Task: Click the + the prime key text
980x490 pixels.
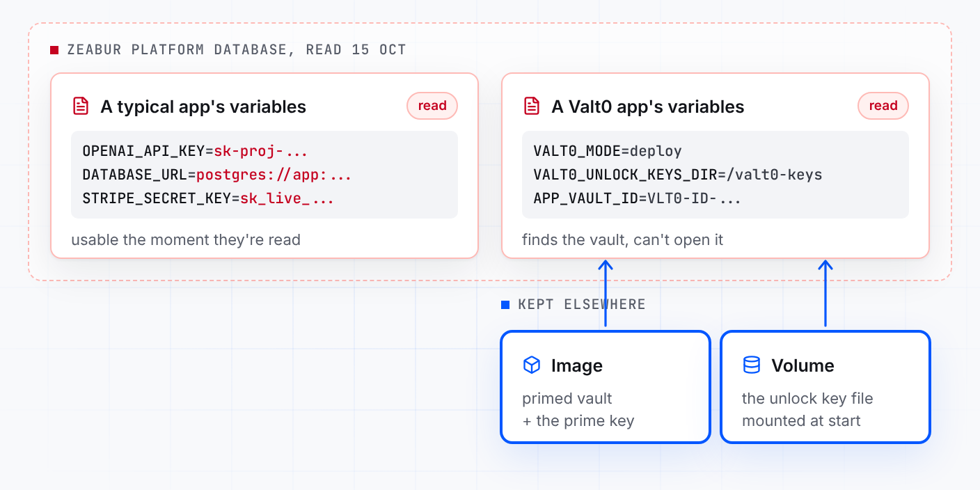Action: 578,421
